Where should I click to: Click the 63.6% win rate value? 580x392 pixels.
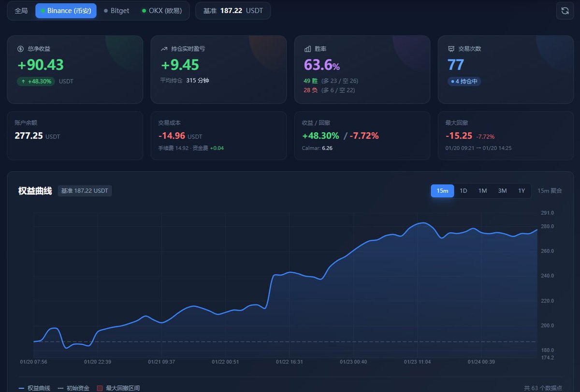pyautogui.click(x=322, y=65)
